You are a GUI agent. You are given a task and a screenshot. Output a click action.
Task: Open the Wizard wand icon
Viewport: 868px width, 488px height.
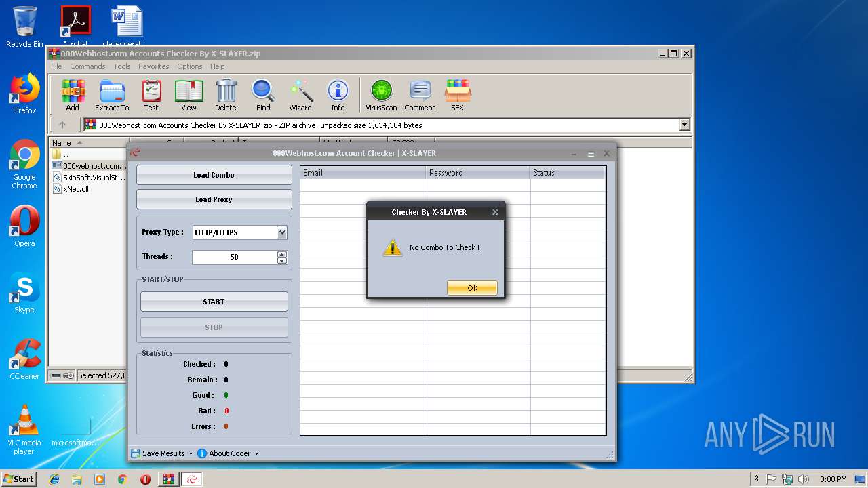300,96
